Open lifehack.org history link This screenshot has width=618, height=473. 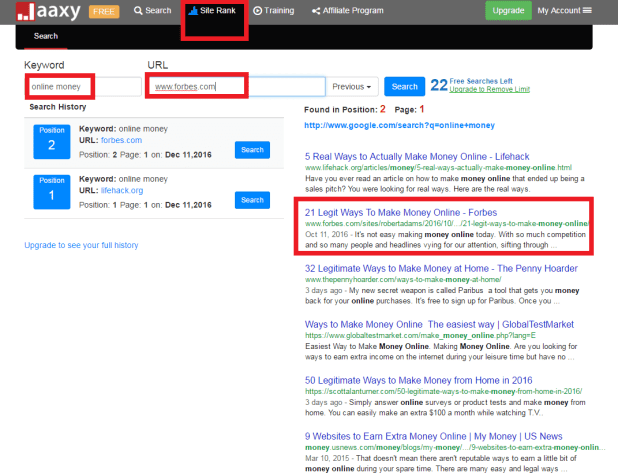point(122,190)
